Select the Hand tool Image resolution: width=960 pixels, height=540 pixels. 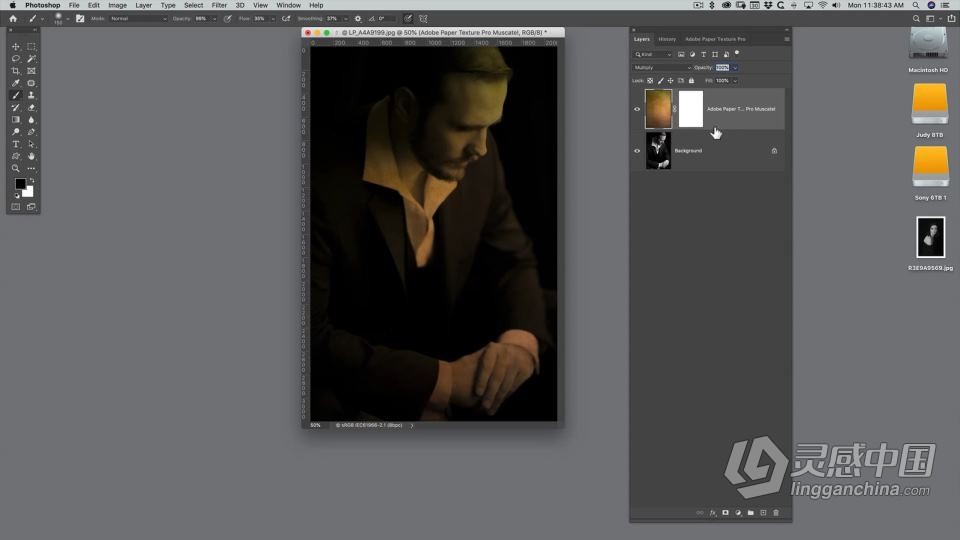click(31, 157)
